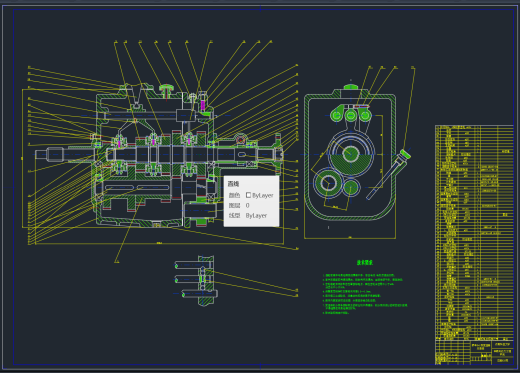The height and width of the screenshot is (373, 520).
Task: Click the 线型 label in the tooltip
Action: click(234, 216)
